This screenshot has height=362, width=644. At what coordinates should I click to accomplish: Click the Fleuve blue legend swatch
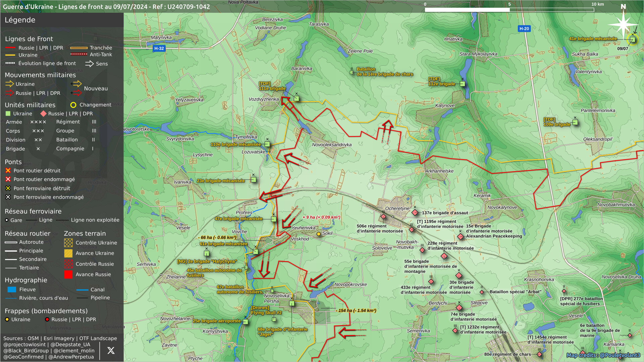tap(12, 290)
